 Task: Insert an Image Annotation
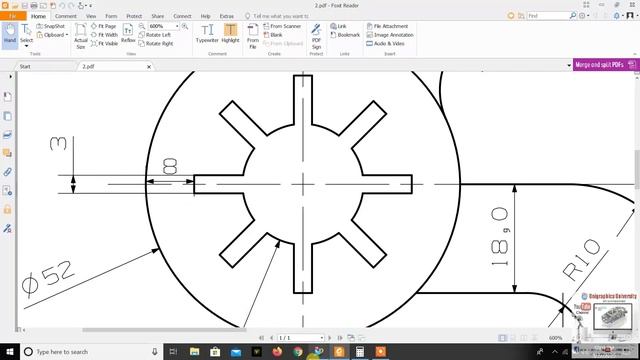[x=390, y=35]
